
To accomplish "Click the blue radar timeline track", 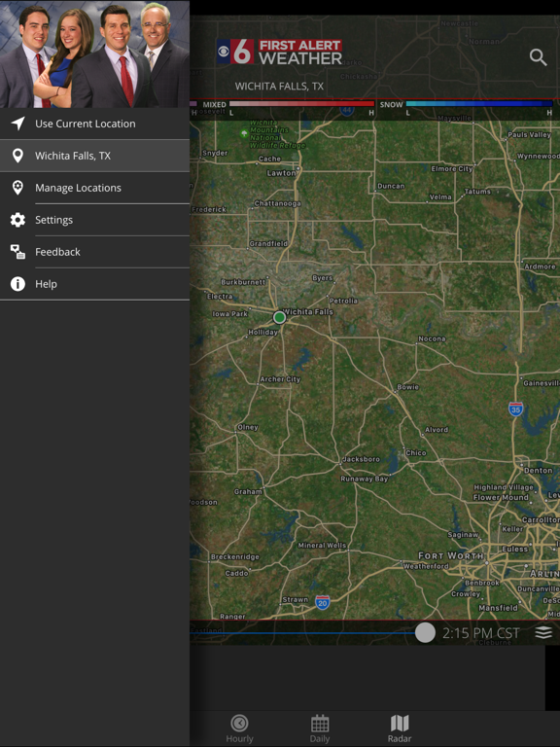I will (302, 632).
